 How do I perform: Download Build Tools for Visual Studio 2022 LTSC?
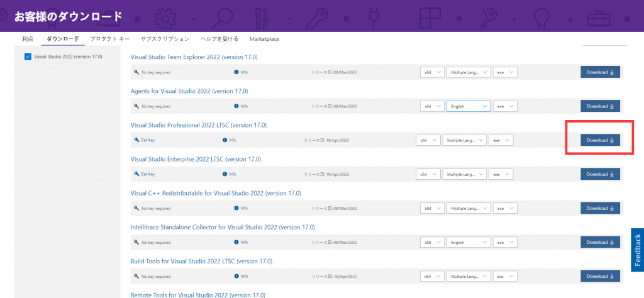point(600,276)
